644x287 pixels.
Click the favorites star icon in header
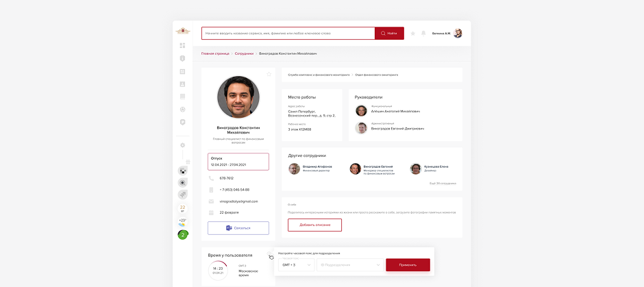[412, 33]
